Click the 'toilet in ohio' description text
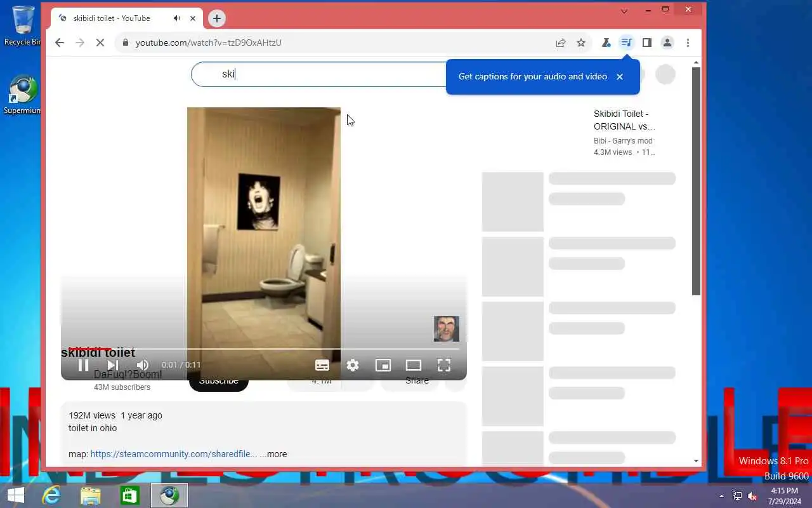Viewport: 812px width, 508px height. [93, 428]
